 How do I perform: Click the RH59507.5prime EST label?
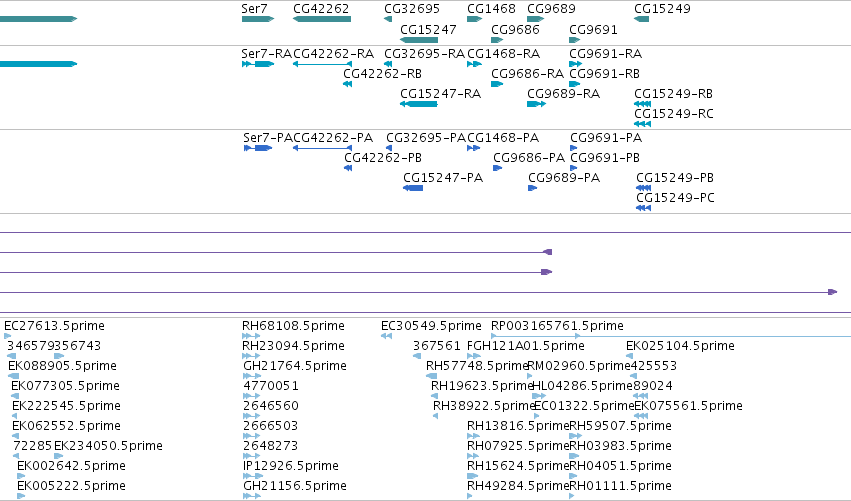621,426
